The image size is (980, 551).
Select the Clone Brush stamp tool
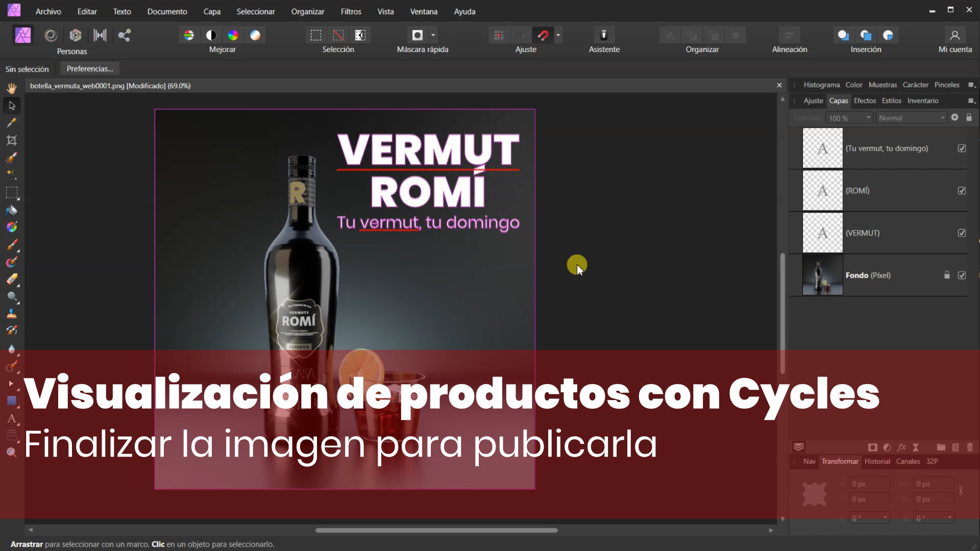(12, 314)
